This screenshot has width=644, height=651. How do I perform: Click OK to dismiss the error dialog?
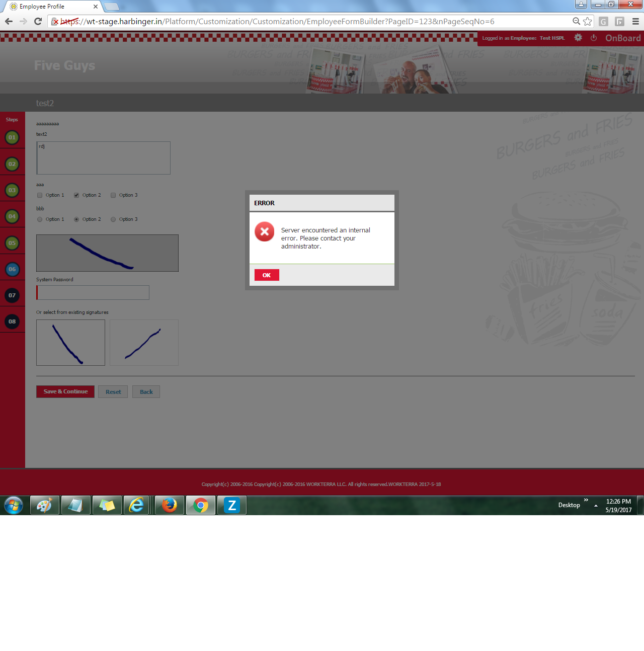(267, 275)
